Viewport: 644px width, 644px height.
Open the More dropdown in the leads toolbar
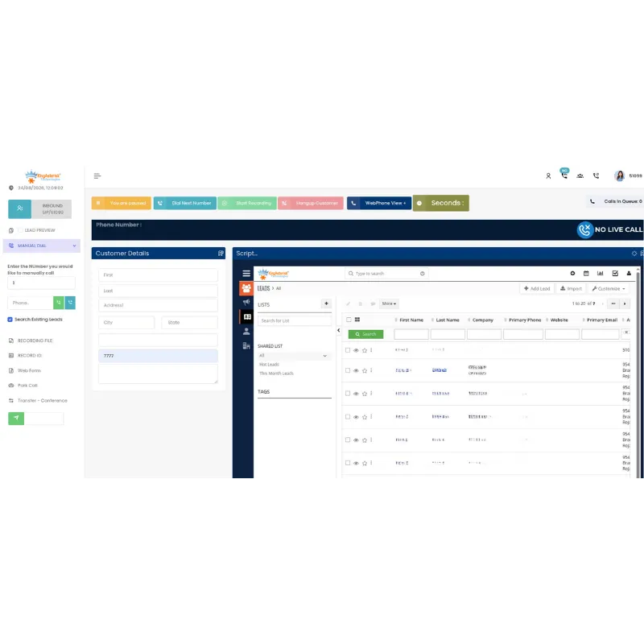pyautogui.click(x=389, y=304)
